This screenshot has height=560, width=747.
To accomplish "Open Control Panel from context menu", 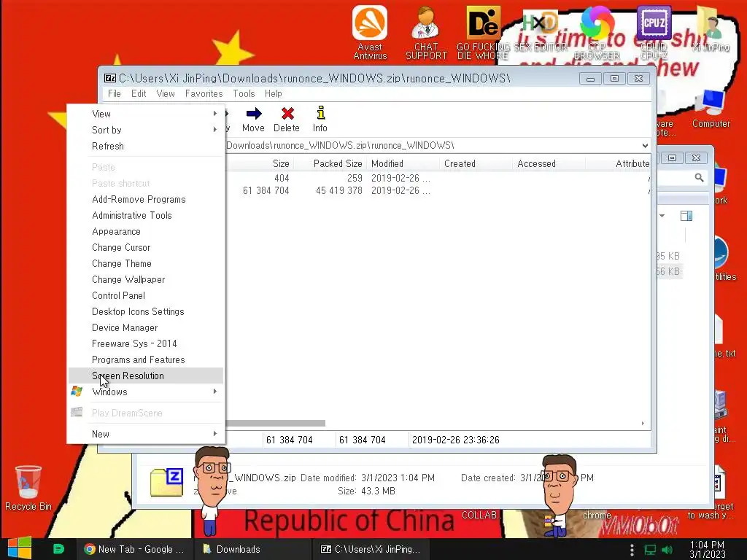I will point(145,296).
